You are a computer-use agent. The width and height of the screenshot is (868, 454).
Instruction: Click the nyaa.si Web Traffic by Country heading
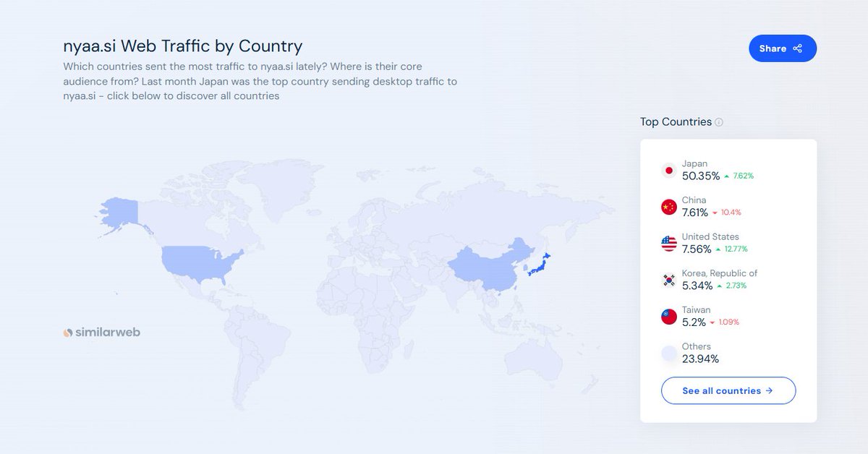point(183,46)
